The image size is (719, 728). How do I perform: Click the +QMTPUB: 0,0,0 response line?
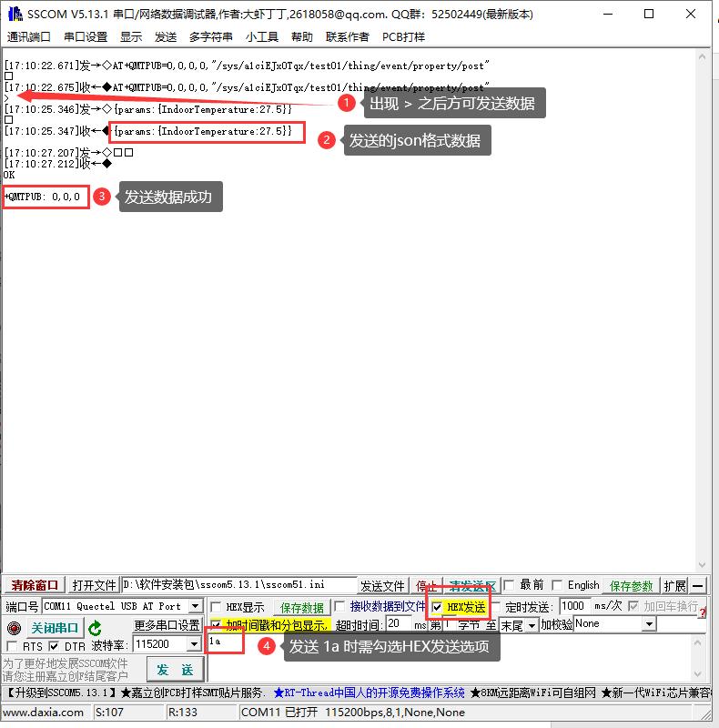(x=42, y=197)
